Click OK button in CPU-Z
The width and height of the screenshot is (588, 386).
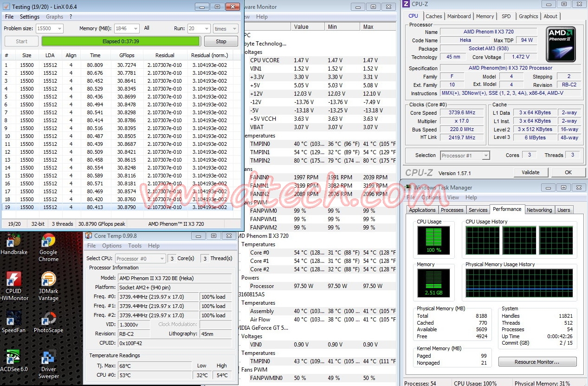click(x=568, y=172)
